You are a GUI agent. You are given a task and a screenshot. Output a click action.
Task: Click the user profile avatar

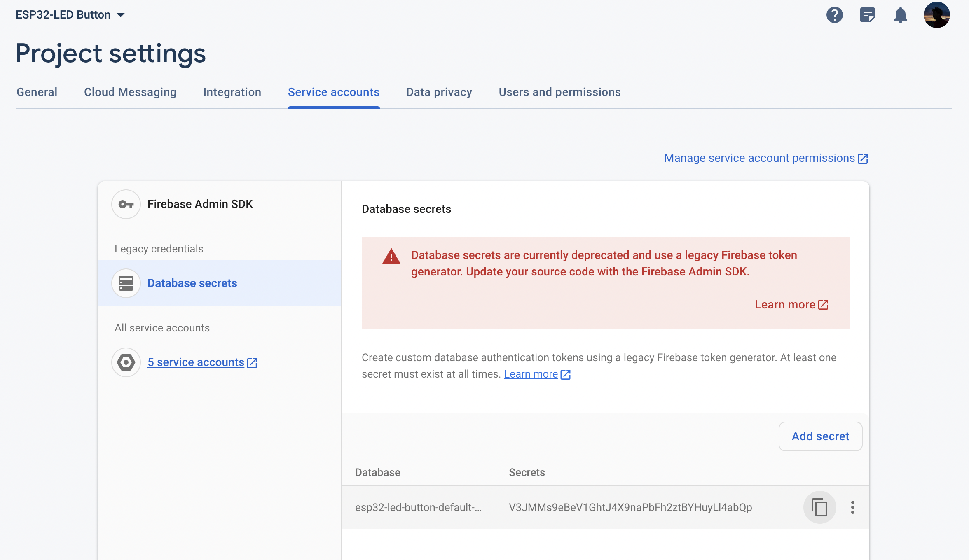[x=936, y=15]
